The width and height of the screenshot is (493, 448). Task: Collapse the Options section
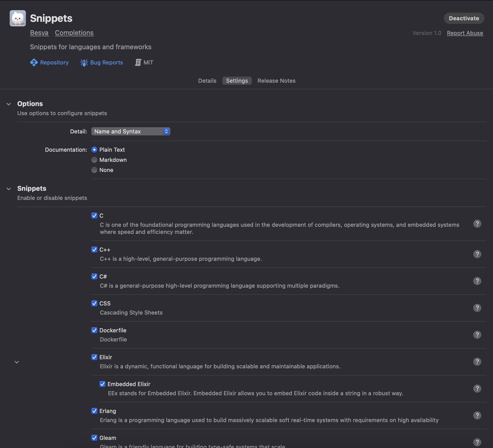9,104
